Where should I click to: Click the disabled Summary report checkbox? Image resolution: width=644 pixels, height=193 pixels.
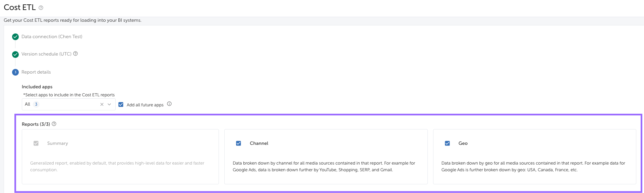point(36,143)
